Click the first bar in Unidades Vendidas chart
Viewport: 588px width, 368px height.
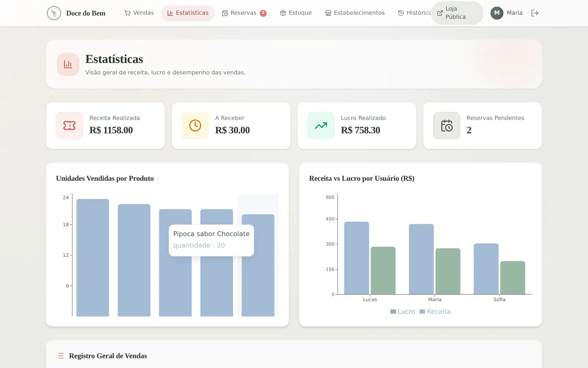pyautogui.click(x=93, y=258)
